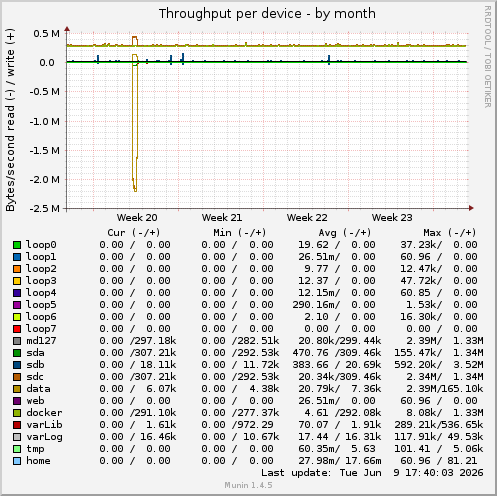Click the 'Max (-/+)' column header

(450, 233)
